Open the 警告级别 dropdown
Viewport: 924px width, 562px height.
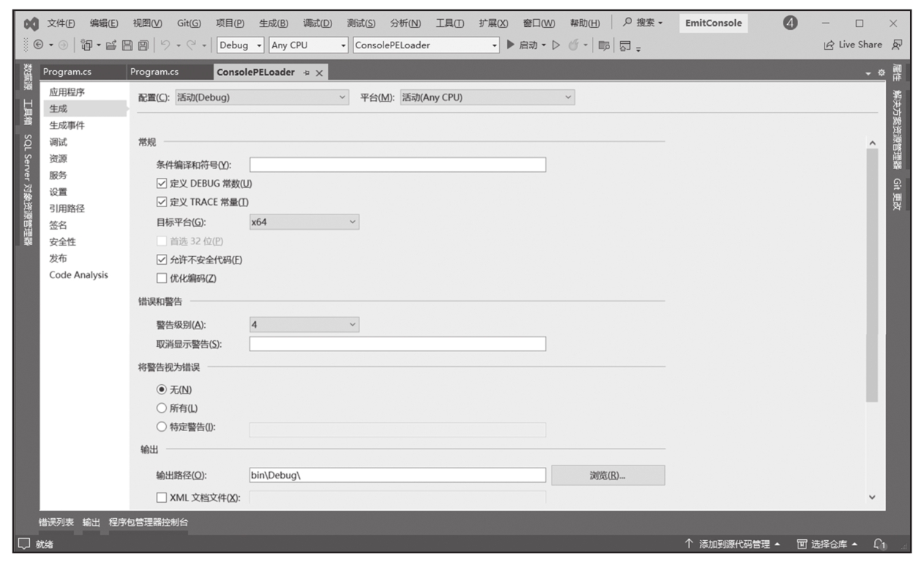(304, 324)
